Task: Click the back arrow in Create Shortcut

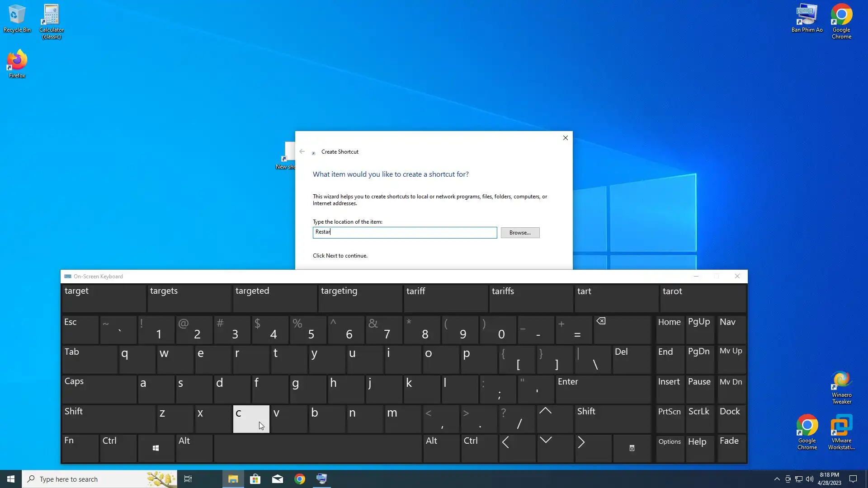Action: click(302, 152)
